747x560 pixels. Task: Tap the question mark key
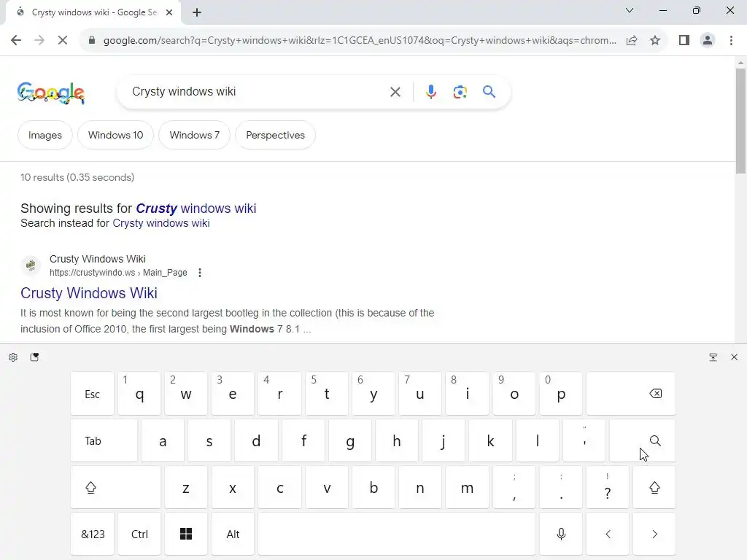coord(608,487)
